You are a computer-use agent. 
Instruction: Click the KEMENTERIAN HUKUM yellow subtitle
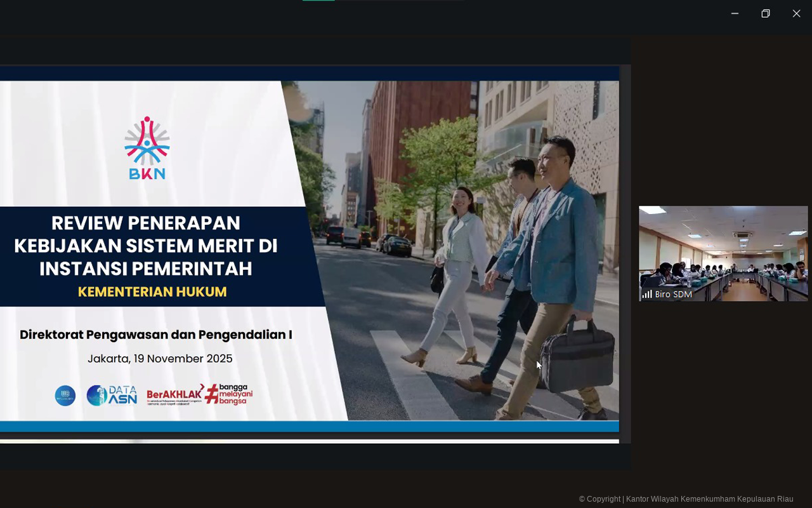coord(152,291)
